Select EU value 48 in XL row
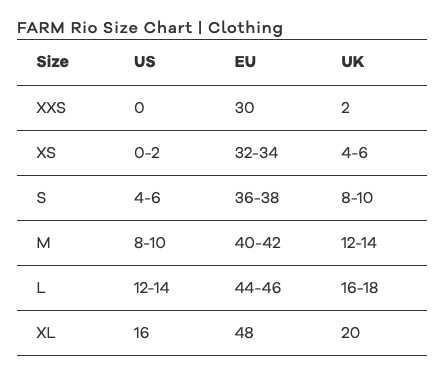Screen dimensions: 445x376 click(x=244, y=333)
